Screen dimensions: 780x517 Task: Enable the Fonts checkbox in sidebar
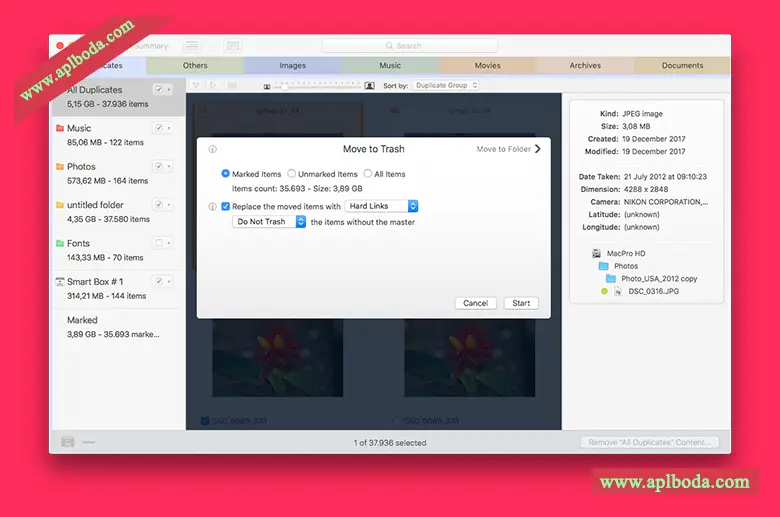pos(158,243)
